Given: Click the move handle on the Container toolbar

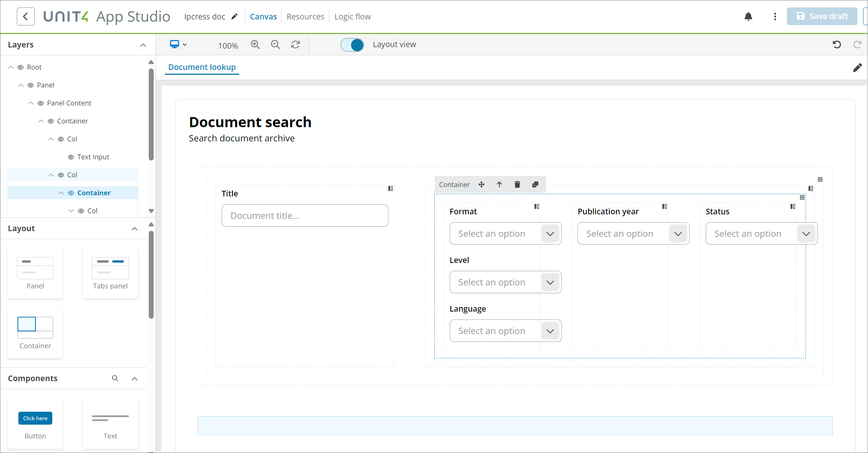Looking at the screenshot, I should click(x=481, y=184).
